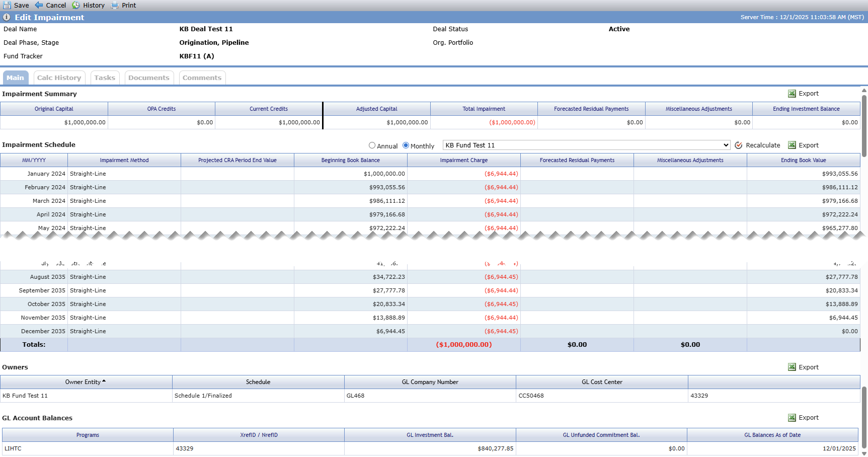Click the Recalculate checkmark icon
Viewport: 868px width, 457px height.
point(739,145)
